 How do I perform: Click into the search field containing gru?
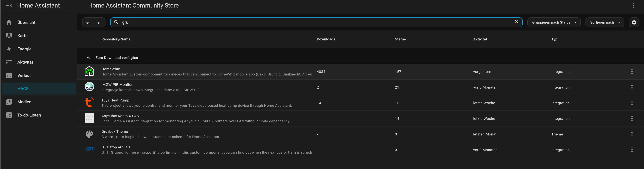click(316, 22)
